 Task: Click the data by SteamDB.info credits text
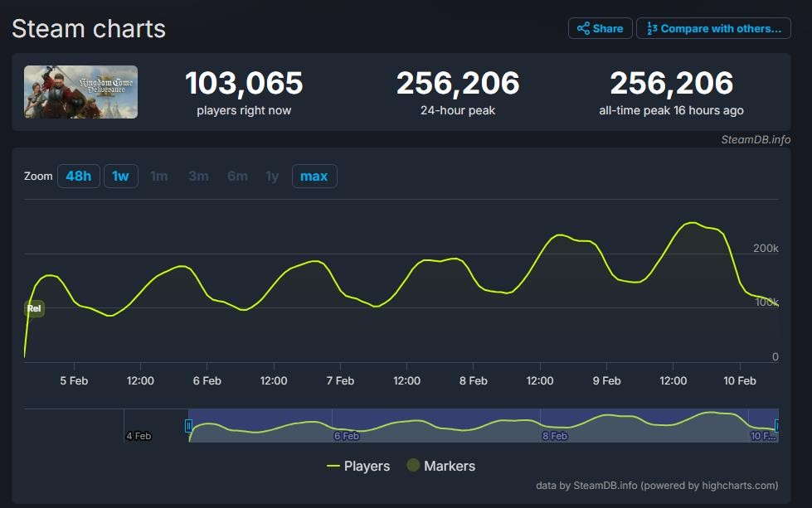click(658, 486)
